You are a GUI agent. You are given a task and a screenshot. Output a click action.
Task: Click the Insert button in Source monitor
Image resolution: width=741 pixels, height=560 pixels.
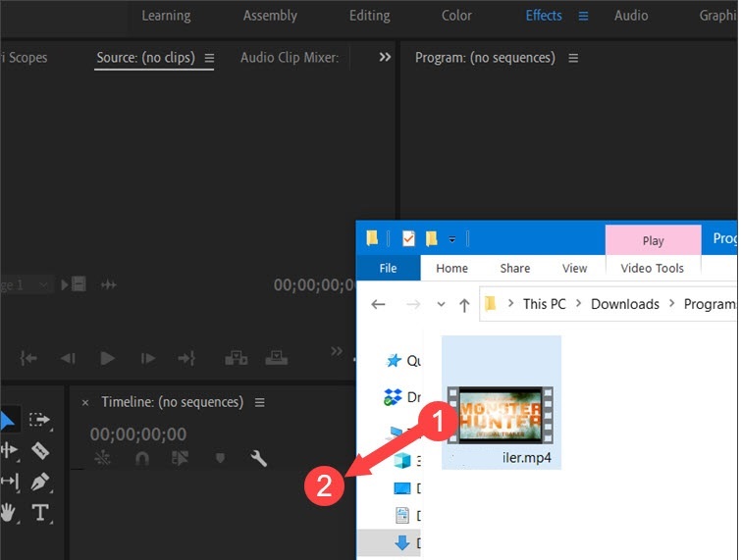236,359
